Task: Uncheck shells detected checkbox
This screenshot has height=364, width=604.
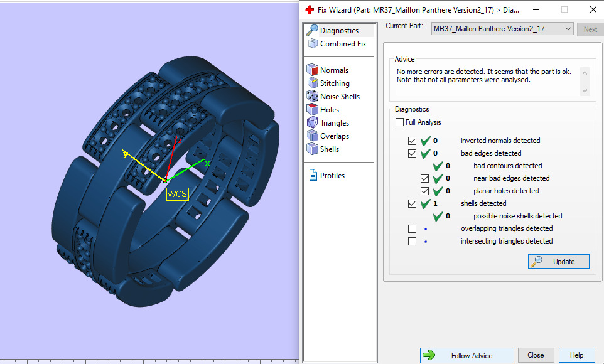Action: 412,203
